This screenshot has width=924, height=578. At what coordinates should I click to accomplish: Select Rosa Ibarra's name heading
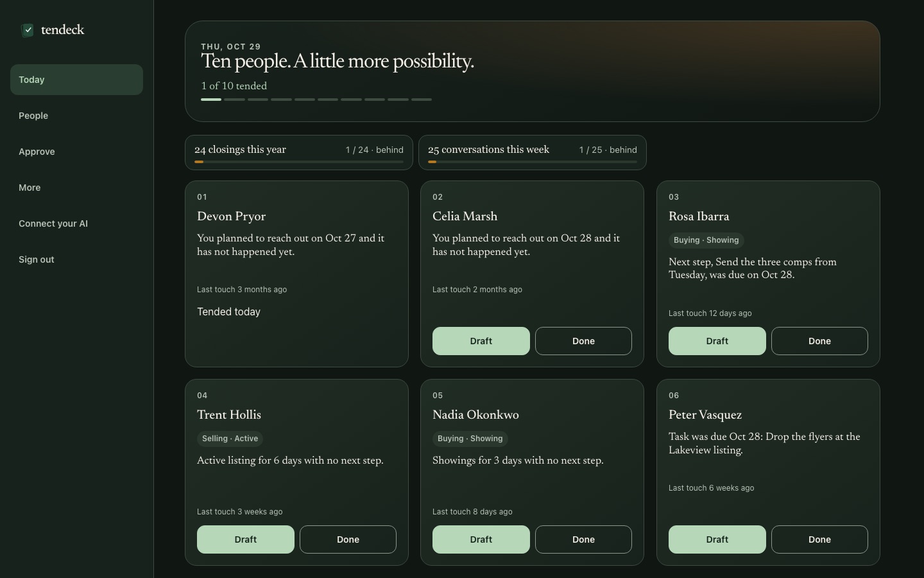click(x=699, y=216)
